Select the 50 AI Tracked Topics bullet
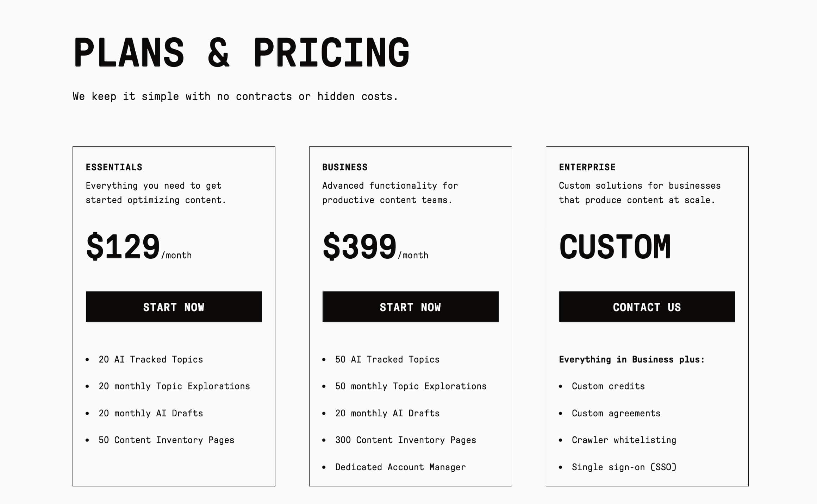 [x=387, y=359]
